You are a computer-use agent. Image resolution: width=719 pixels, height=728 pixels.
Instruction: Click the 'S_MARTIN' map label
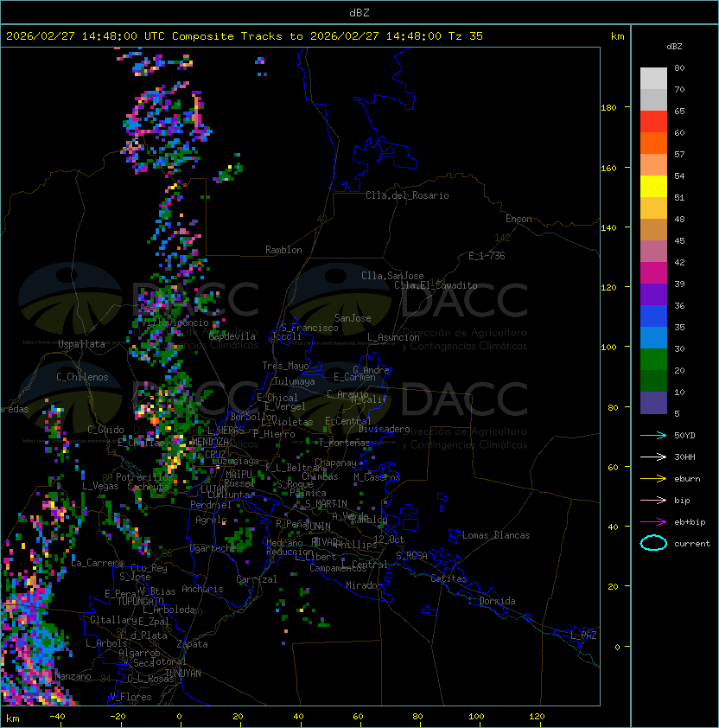[x=326, y=504]
